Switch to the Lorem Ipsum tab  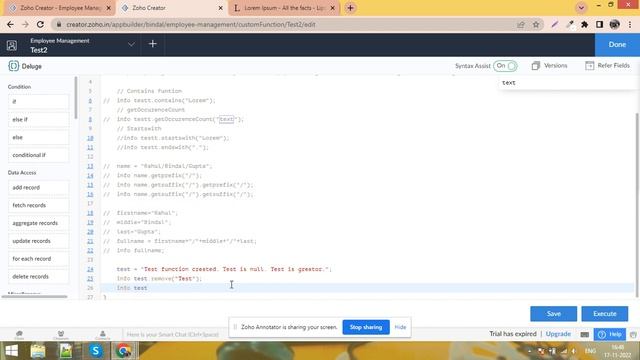(x=284, y=8)
